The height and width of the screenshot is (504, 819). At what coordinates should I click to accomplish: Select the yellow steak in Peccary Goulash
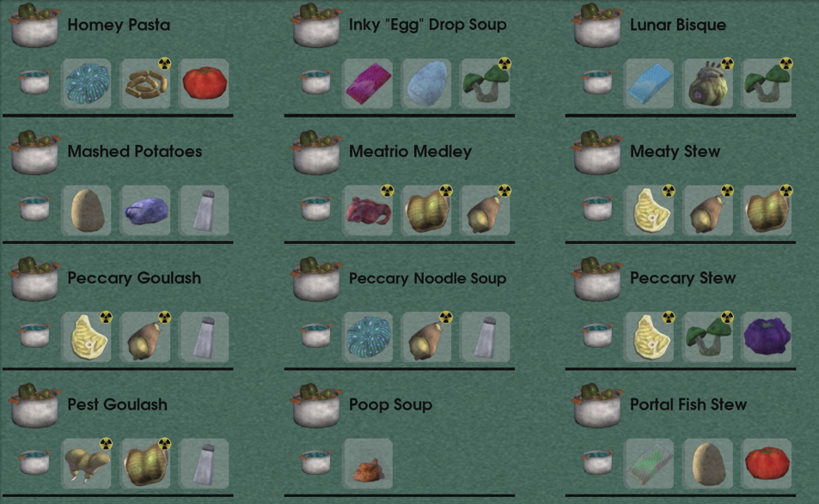tap(87, 337)
